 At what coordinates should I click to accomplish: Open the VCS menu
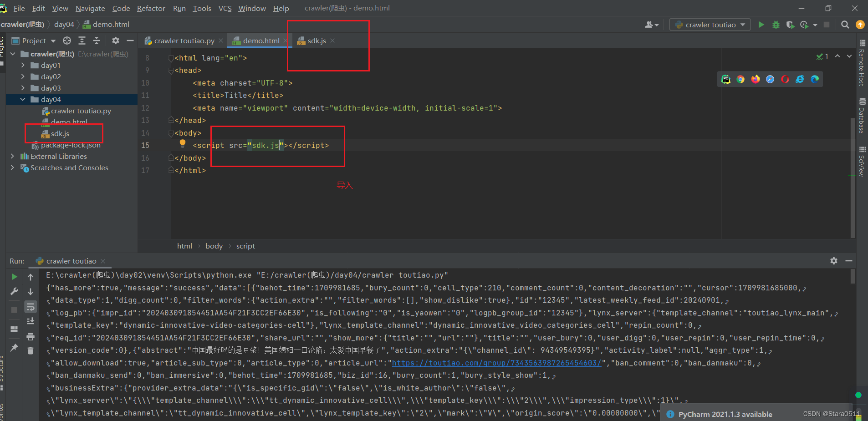point(225,8)
